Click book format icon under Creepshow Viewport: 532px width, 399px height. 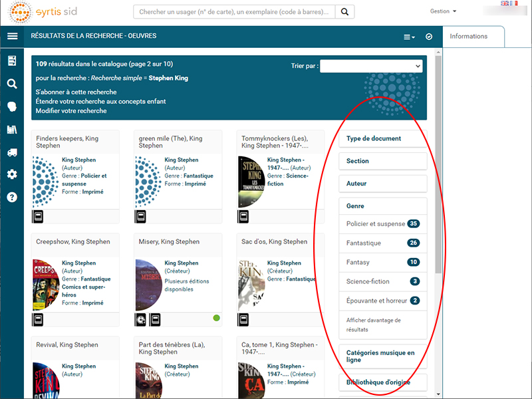coord(38,320)
